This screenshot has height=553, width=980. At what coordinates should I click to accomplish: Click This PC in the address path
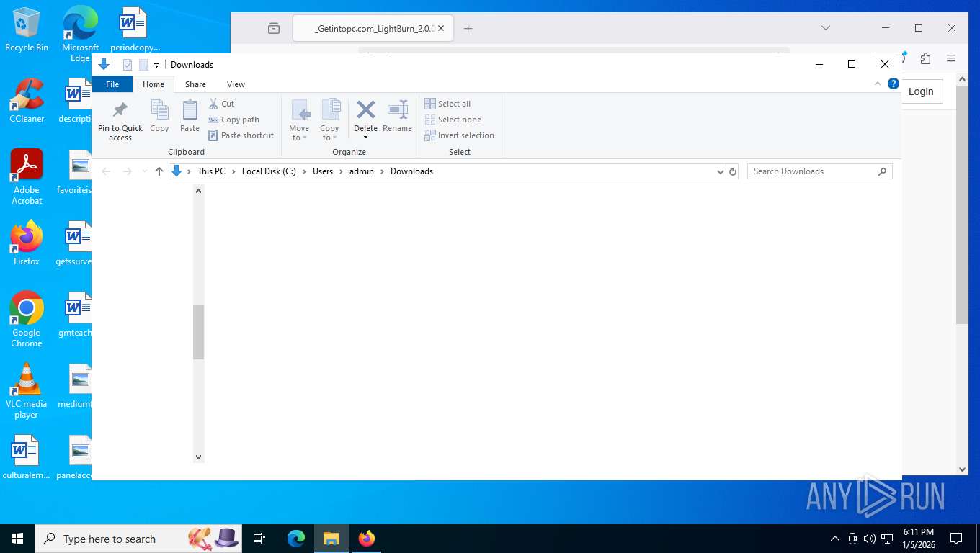point(211,171)
